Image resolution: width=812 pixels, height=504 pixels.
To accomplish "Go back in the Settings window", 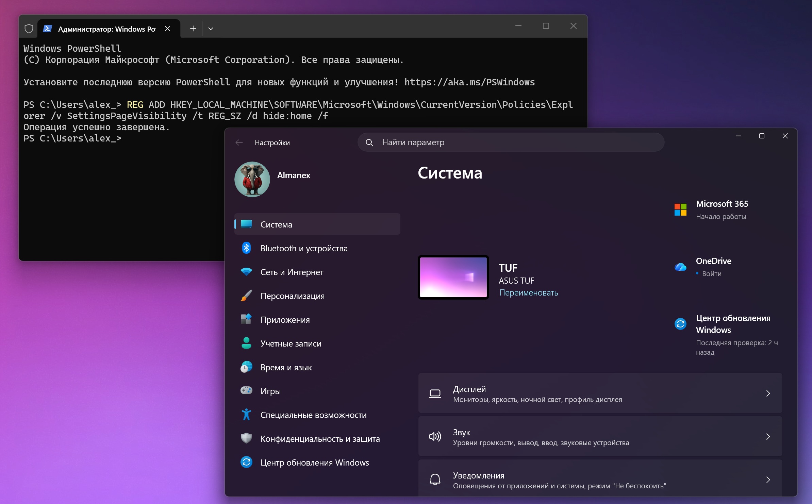I will [239, 142].
